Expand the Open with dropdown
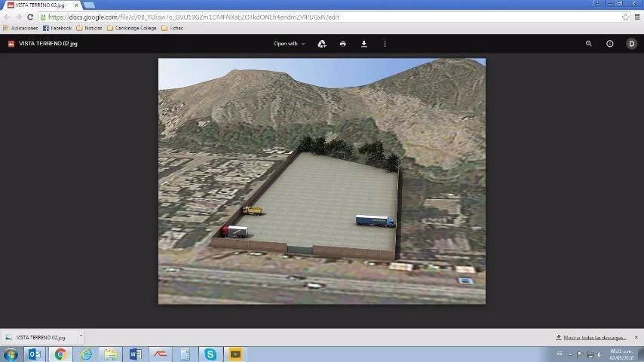Viewport: 644px width, 362px height. click(290, 44)
